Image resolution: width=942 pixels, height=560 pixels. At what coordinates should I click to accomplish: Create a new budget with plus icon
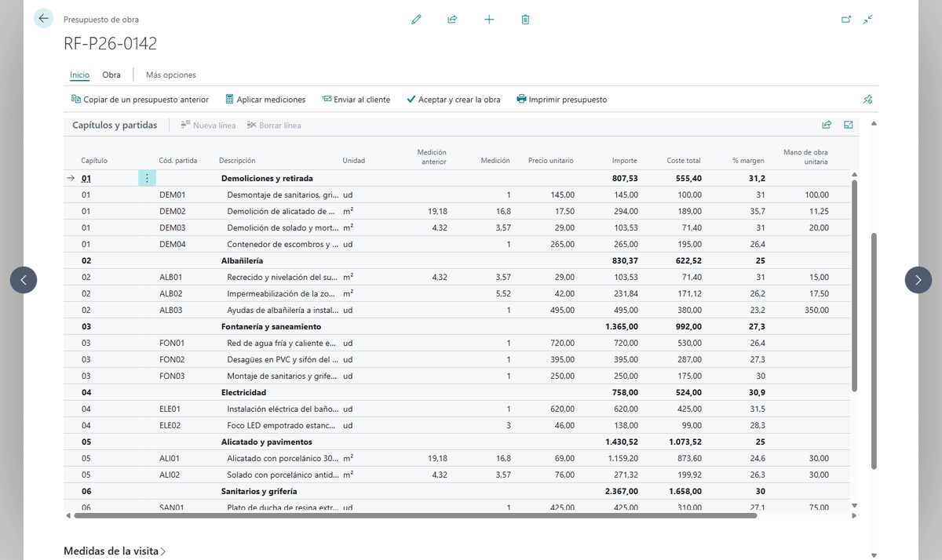pos(489,20)
